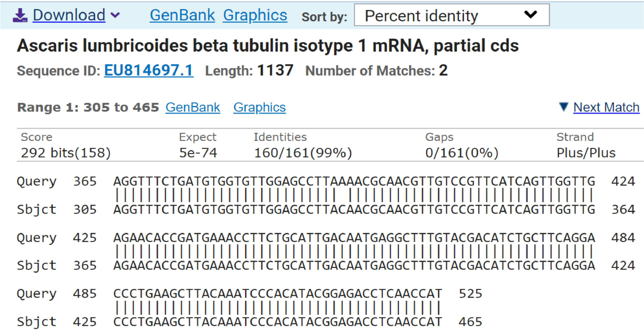The width and height of the screenshot is (644, 330).
Task: Click the Ascaris lumbricoides beta tubulin title
Action: [x=268, y=46]
